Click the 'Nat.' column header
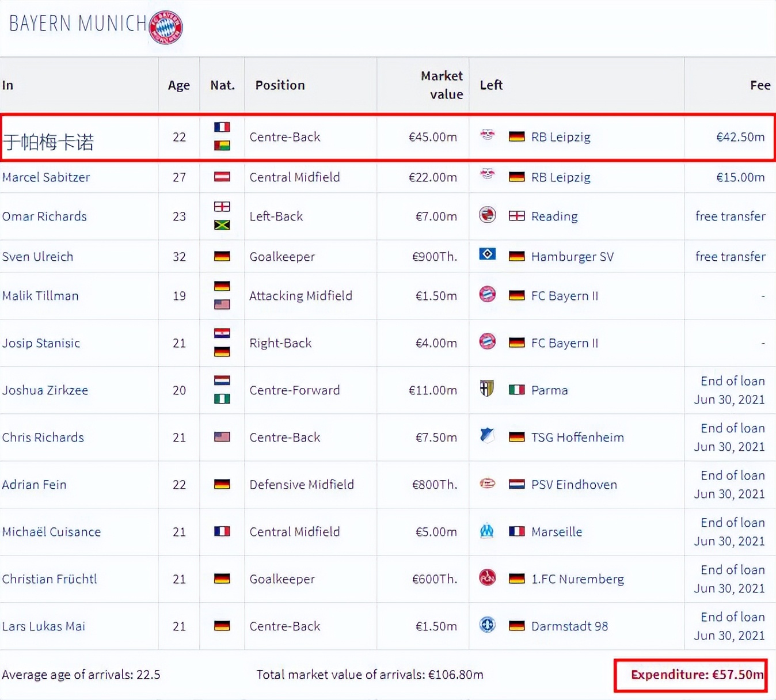The image size is (776, 700). click(x=222, y=85)
